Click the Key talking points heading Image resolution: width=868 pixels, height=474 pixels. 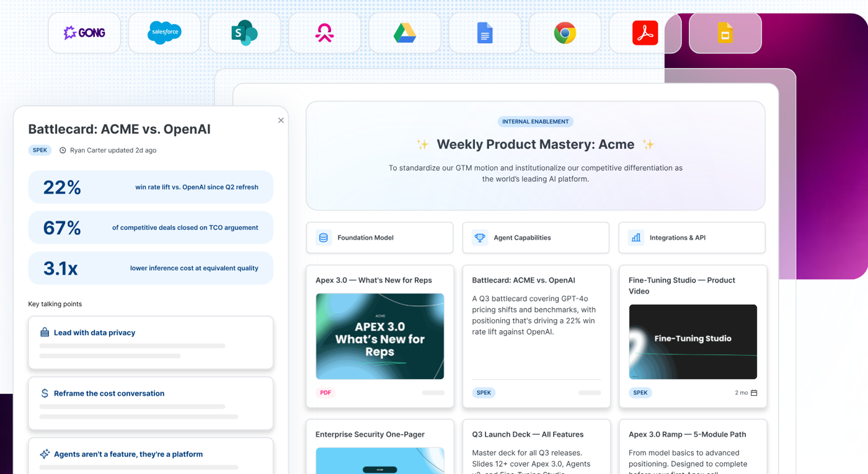[x=55, y=304]
